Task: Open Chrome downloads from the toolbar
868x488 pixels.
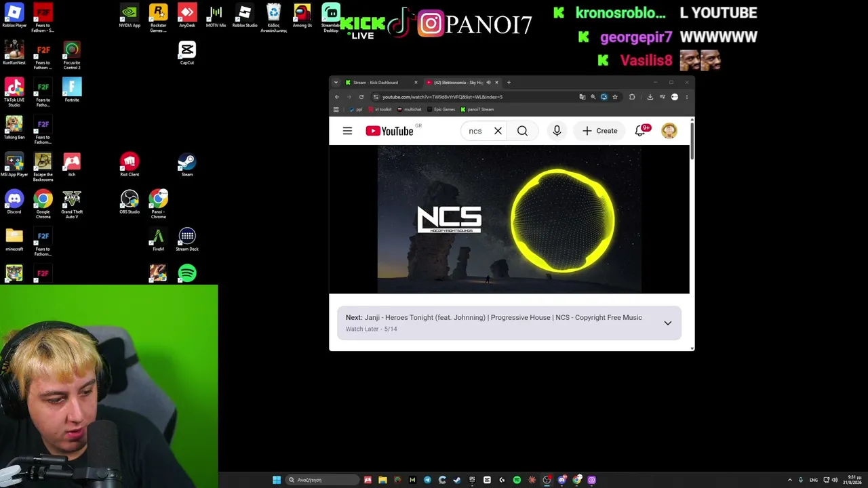Action: (x=650, y=97)
